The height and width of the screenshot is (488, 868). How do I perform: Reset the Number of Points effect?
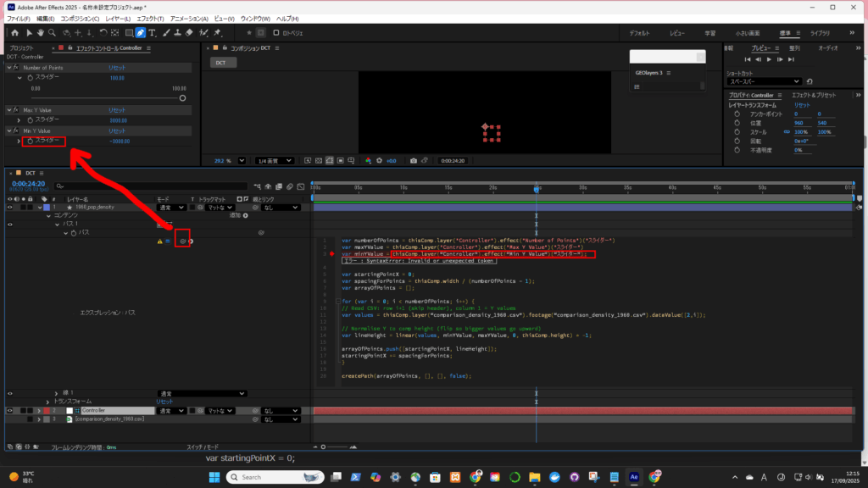[117, 67]
